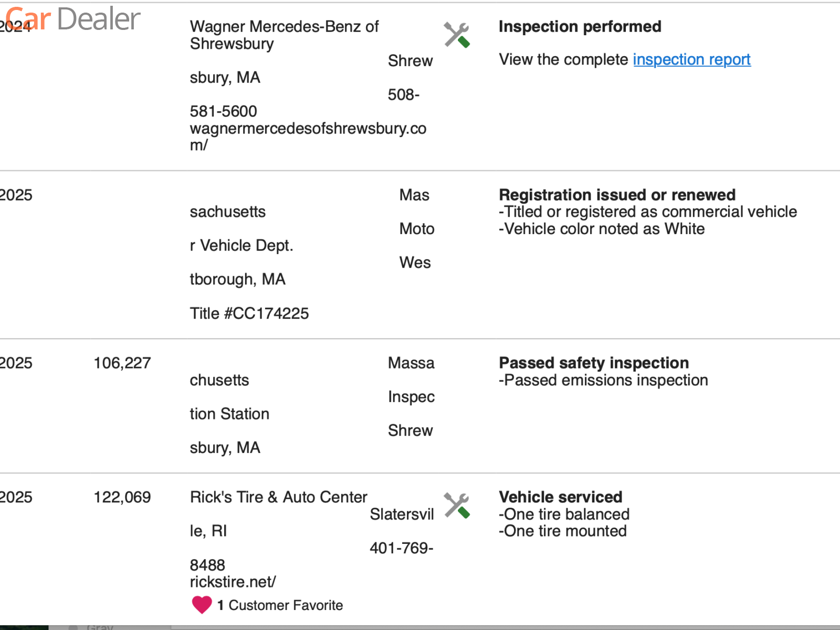The image size is (840, 630).
Task: Open rickstire.net website text
Action: coord(233,582)
